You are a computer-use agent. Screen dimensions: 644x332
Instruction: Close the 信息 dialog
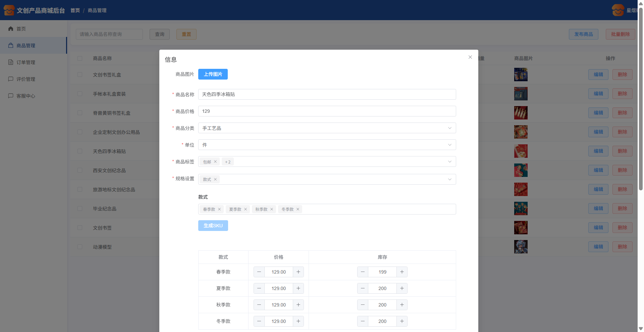coord(470,57)
